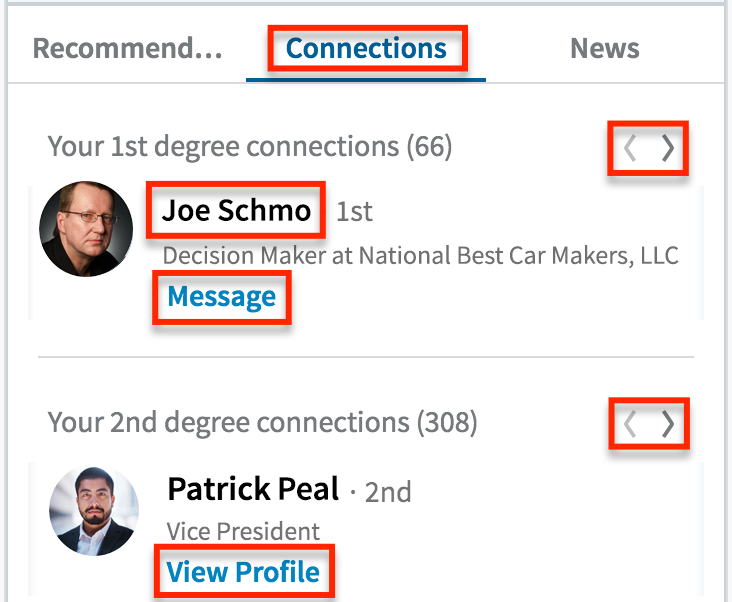Click the Patrick Peal name
This screenshot has width=732, height=602.
click(x=252, y=489)
